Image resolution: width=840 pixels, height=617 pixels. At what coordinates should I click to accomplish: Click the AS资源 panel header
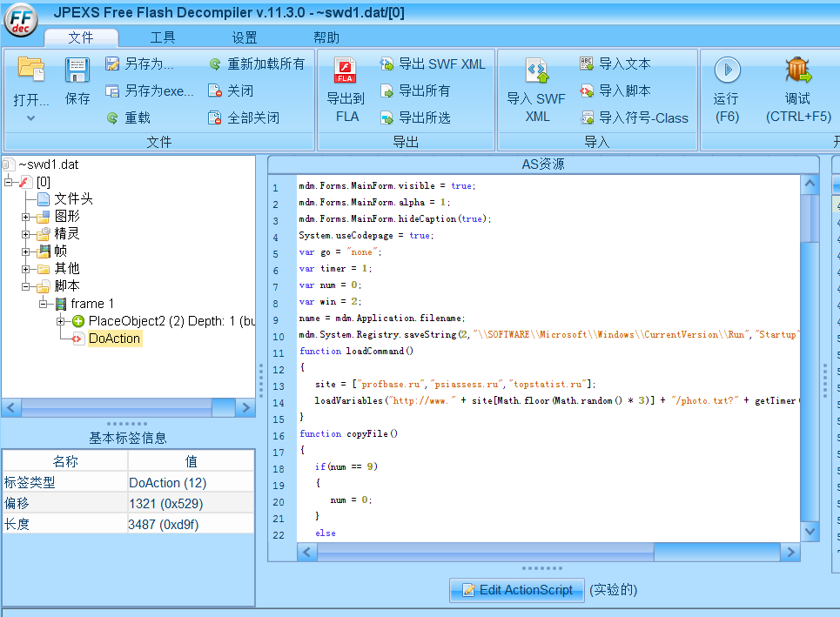(x=543, y=164)
